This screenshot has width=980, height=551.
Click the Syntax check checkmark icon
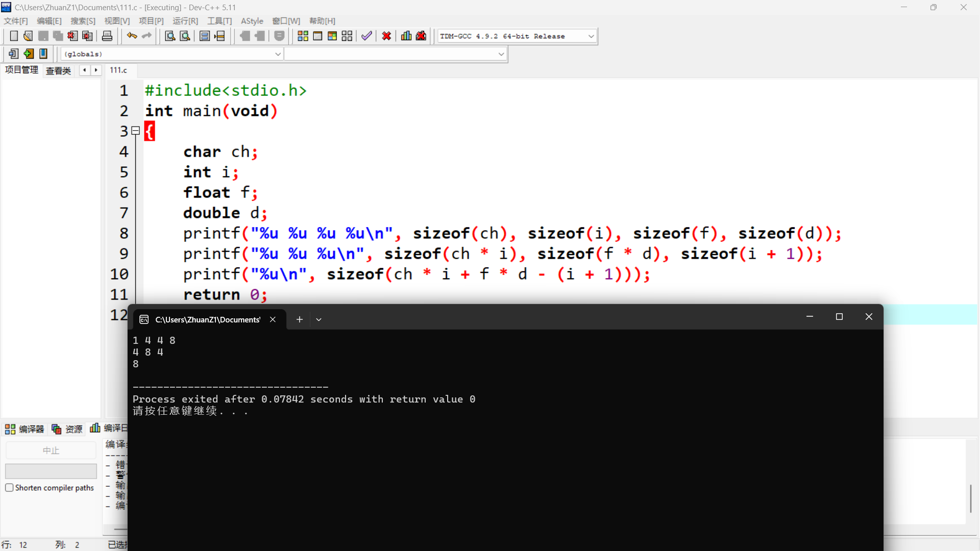(366, 36)
